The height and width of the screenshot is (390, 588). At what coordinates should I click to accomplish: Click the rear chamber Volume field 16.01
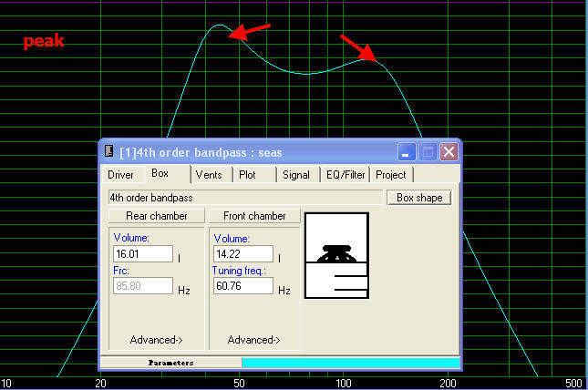coord(143,254)
